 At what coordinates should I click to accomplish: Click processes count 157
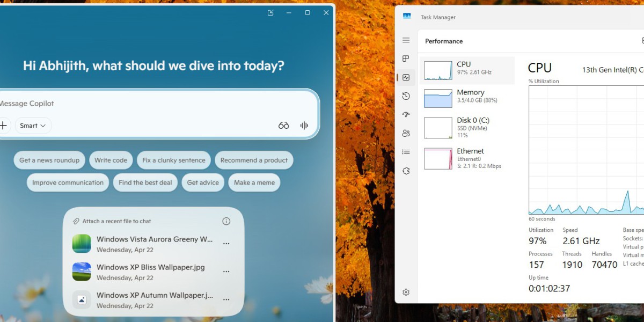[536, 265]
